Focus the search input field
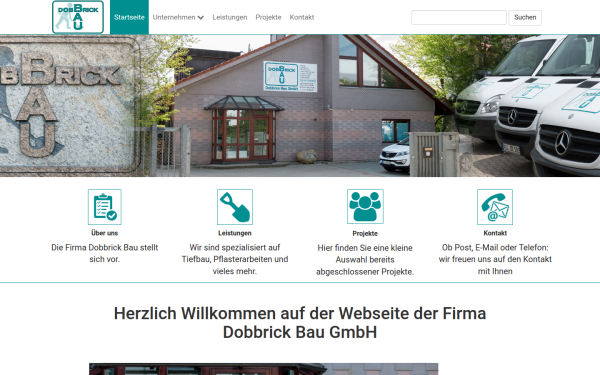This screenshot has width=600, height=375. (x=459, y=18)
